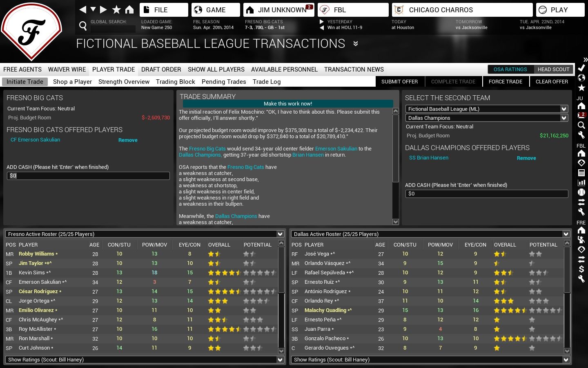Remove SS Brian Hansen from the offer

tap(526, 158)
